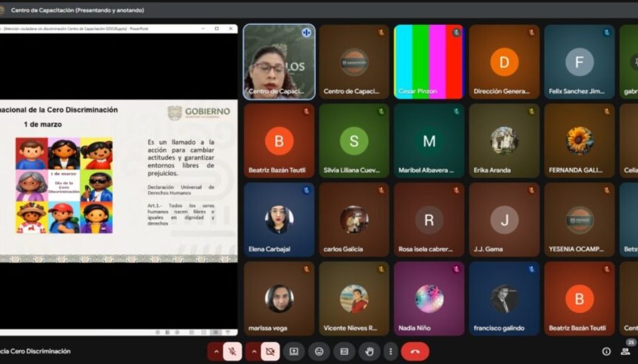The height and width of the screenshot is (364, 638).
Task: Open the emoji reactions button
Action: tap(319, 352)
